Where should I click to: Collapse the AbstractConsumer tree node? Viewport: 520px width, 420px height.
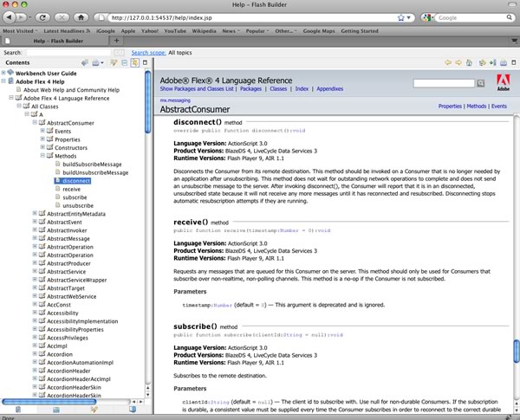point(35,122)
